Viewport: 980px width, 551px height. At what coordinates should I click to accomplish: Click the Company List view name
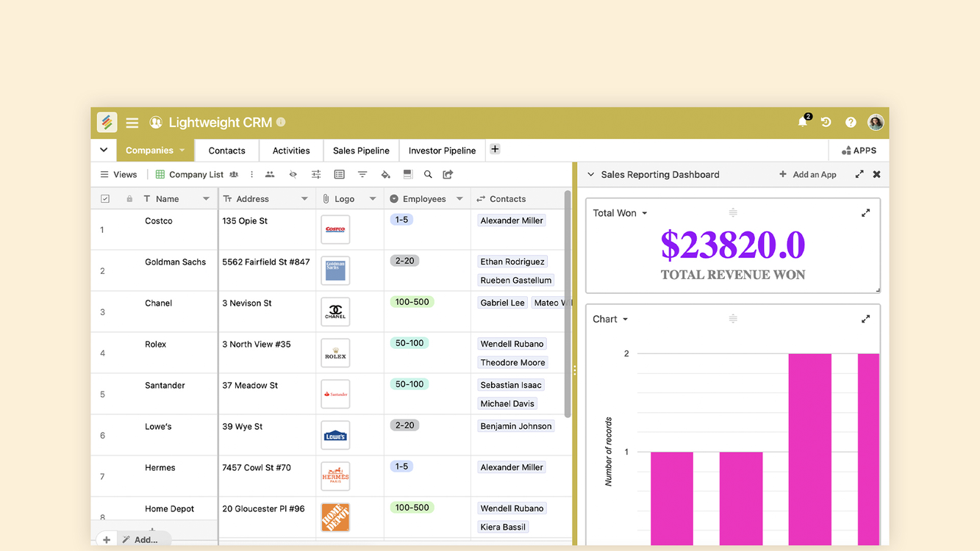[x=196, y=175]
